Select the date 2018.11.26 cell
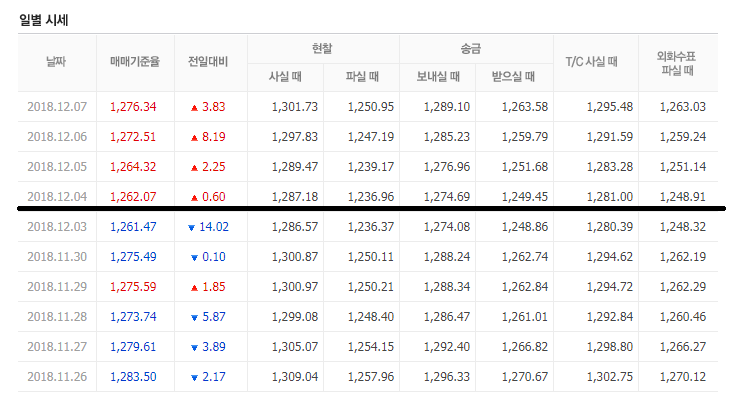Screen dimensions: 736x402 click(x=57, y=377)
